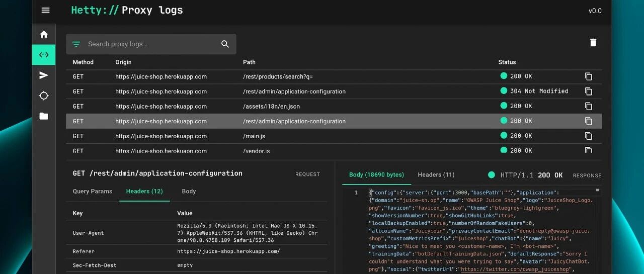Open the Proxy logs sidebar icon
The height and width of the screenshot is (274, 644).
[44, 55]
